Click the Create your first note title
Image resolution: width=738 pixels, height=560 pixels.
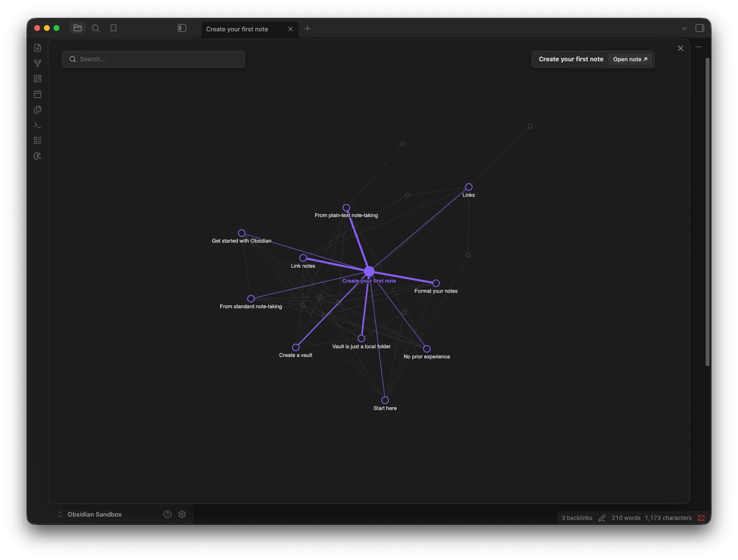pyautogui.click(x=571, y=59)
